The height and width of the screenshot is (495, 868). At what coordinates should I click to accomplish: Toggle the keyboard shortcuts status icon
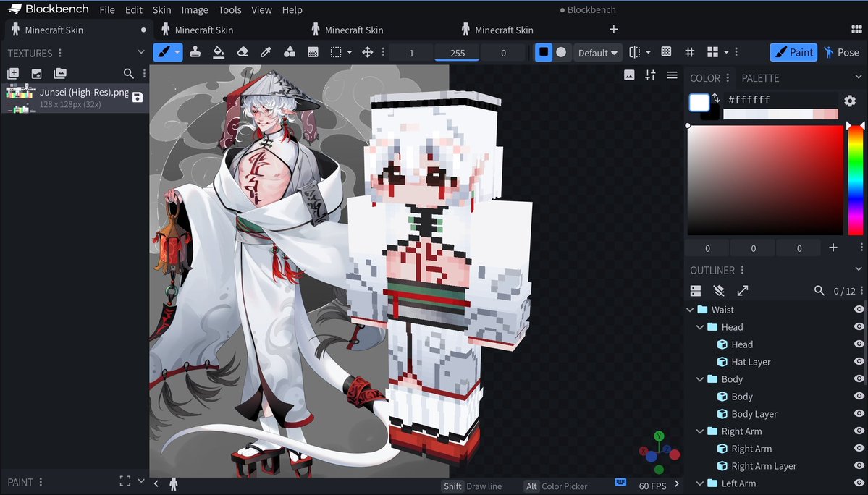click(x=620, y=483)
